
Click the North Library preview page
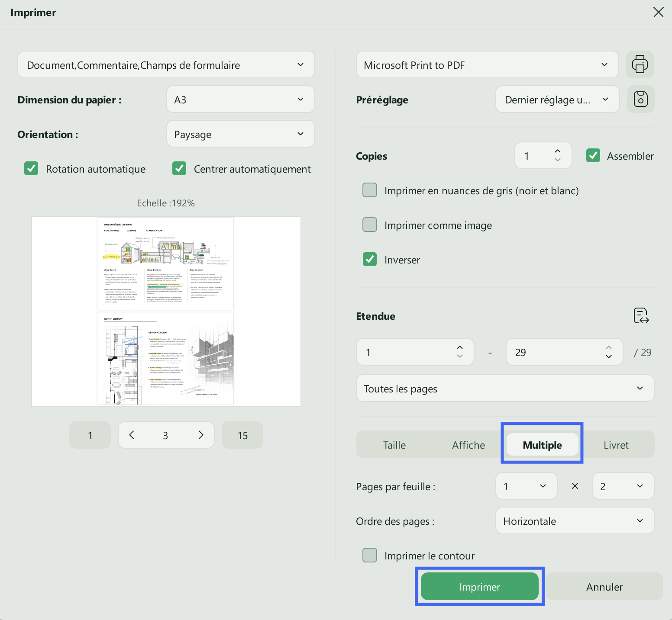pos(165,358)
